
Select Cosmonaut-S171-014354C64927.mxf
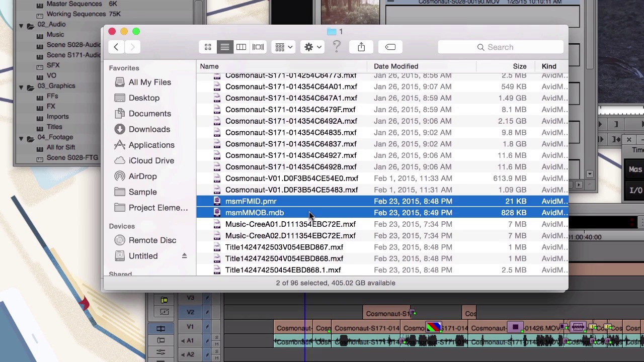click(382, 155)
